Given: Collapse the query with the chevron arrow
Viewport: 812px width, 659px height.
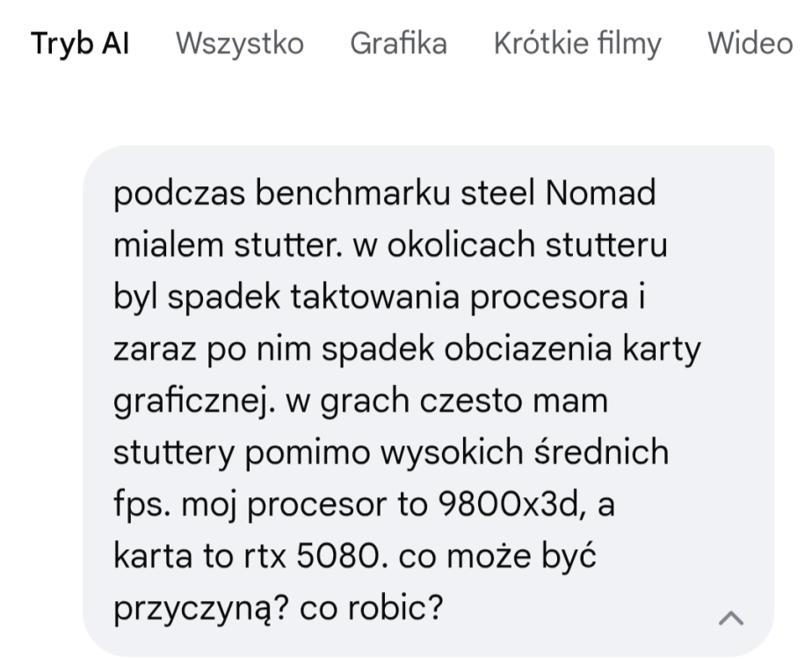Looking at the screenshot, I should coord(730,619).
